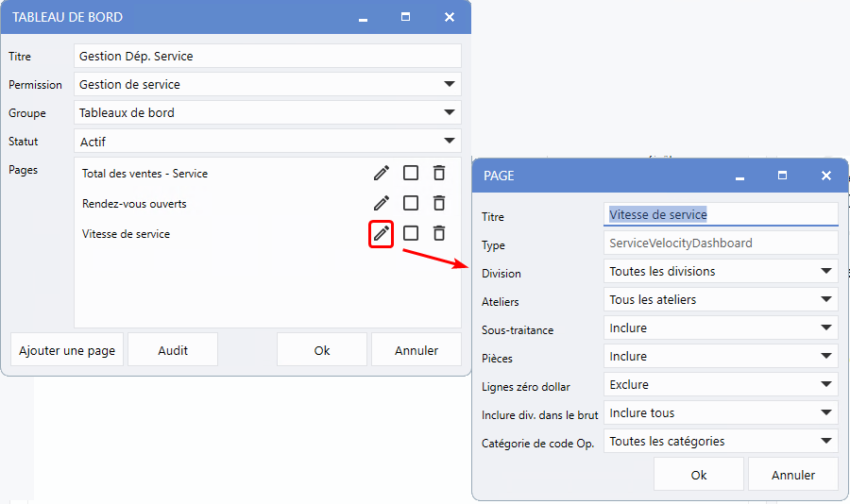The height and width of the screenshot is (504, 850).
Task: Expand the Catégorie de code Op. dropdown
Action: click(720, 441)
